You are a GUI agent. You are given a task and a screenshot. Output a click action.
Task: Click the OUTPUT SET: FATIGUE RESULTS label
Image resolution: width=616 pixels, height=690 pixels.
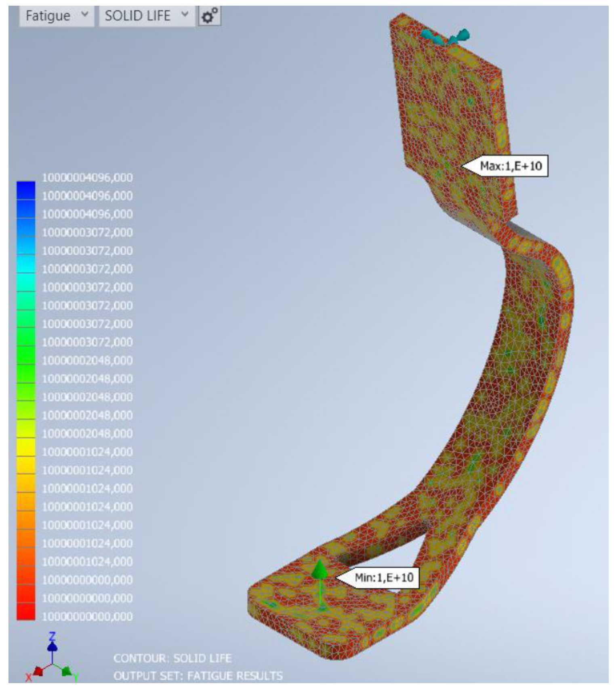198,676
